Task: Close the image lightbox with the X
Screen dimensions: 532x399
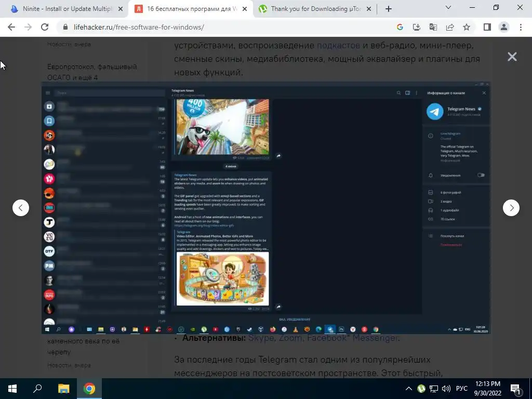Action: 512,57
